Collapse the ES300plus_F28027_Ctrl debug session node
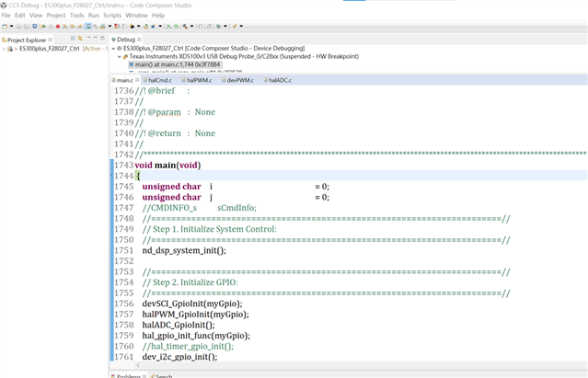Screen dimensions: 588x378 [115, 48]
